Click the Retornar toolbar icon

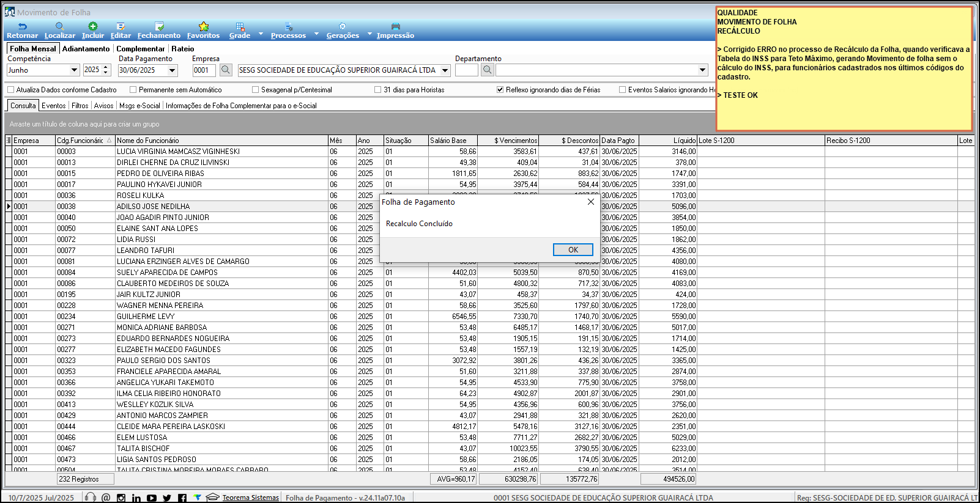(23, 26)
